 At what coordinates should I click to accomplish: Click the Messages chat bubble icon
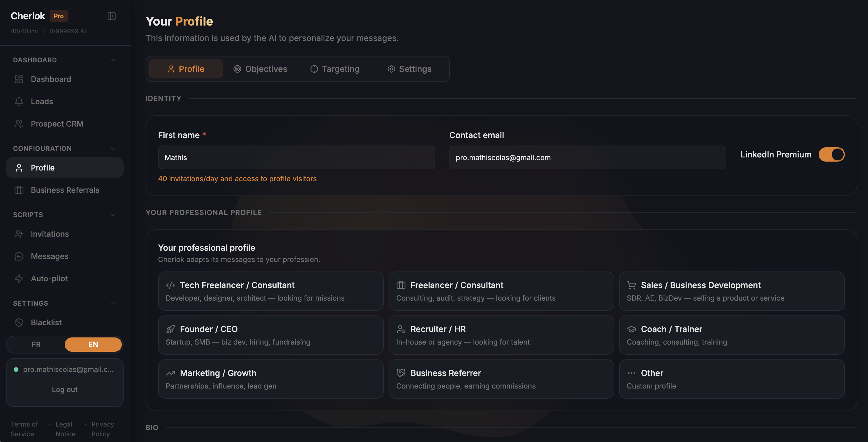19,256
